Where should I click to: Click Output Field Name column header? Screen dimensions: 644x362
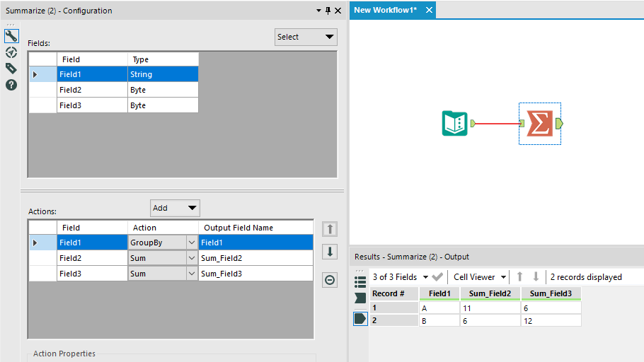[x=255, y=228]
